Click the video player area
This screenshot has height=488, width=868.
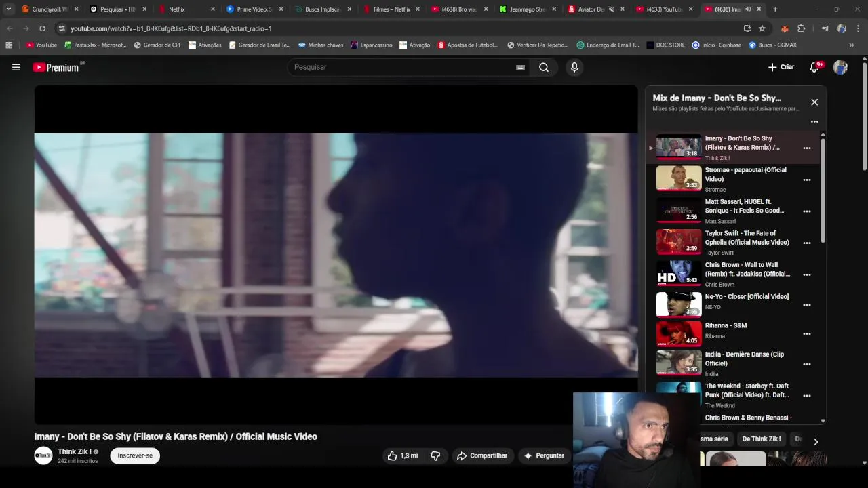[x=336, y=255]
